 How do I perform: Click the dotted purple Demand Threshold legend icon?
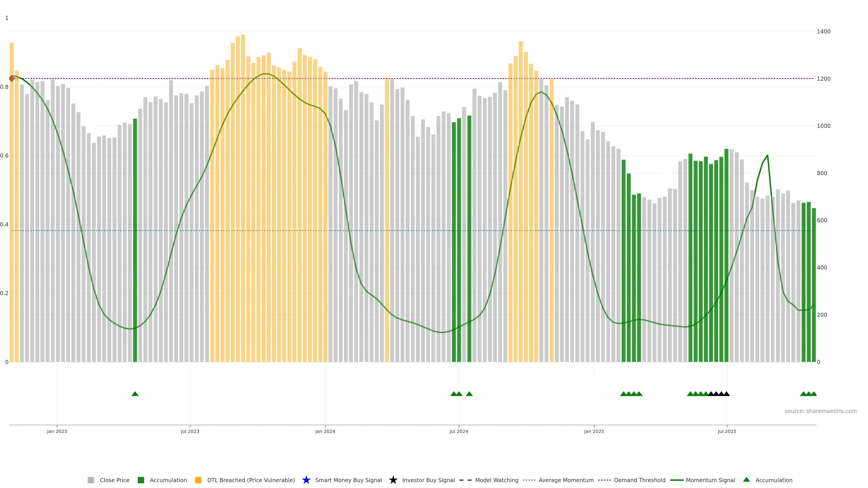(604, 480)
